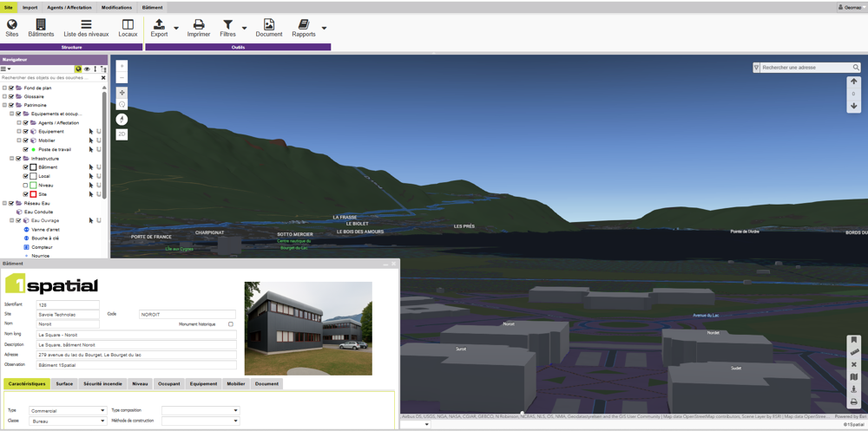Open Liste des niveaux
This screenshot has width=868, height=431.
(86, 28)
